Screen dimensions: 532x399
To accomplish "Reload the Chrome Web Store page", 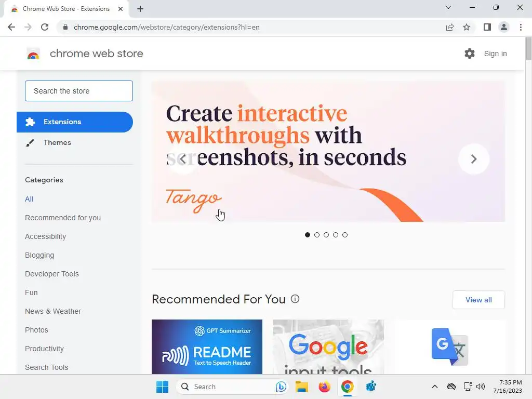I will tap(45, 27).
